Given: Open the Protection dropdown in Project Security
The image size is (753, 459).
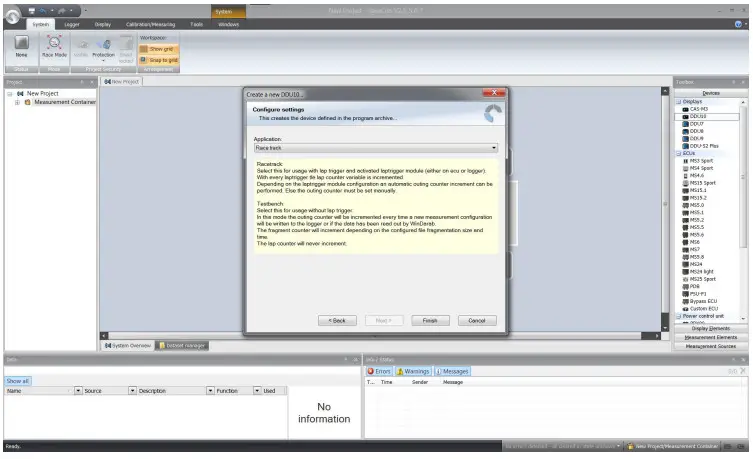Looking at the screenshot, I should (104, 49).
